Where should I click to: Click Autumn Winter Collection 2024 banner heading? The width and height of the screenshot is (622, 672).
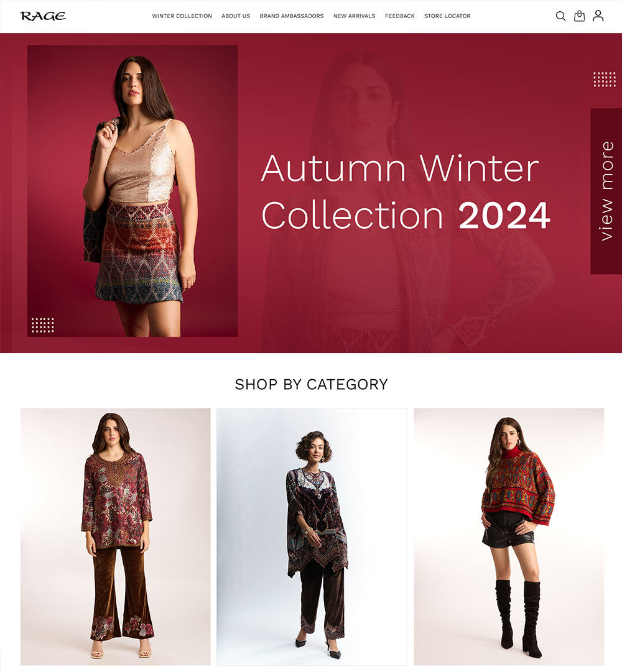(405, 191)
